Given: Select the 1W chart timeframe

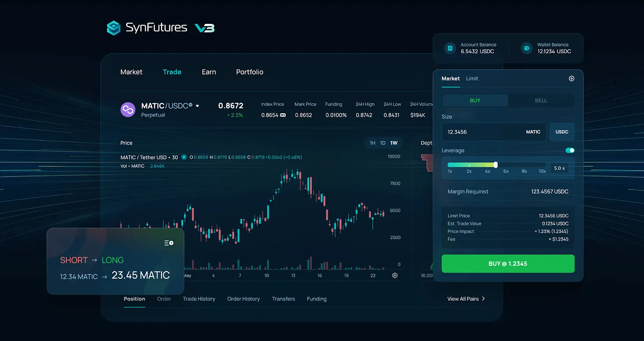Looking at the screenshot, I should click(x=394, y=143).
